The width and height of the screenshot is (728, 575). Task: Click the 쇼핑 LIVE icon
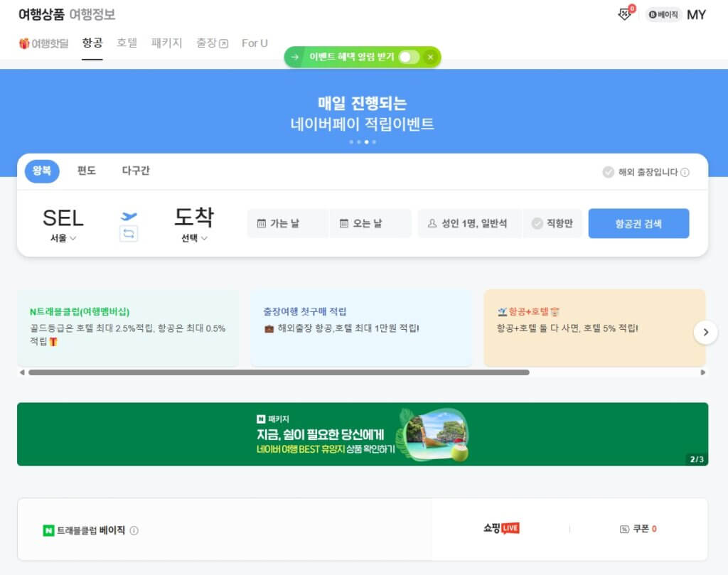501,528
